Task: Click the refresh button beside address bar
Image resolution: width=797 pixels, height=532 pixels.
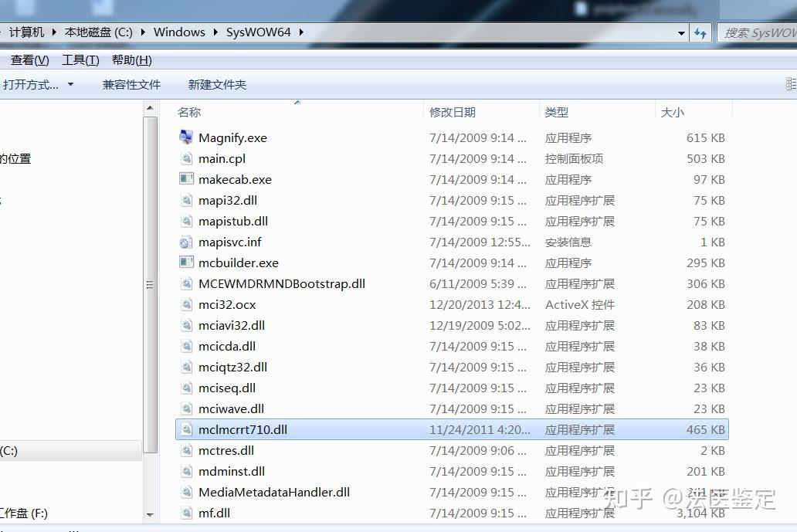Action: tap(700, 33)
